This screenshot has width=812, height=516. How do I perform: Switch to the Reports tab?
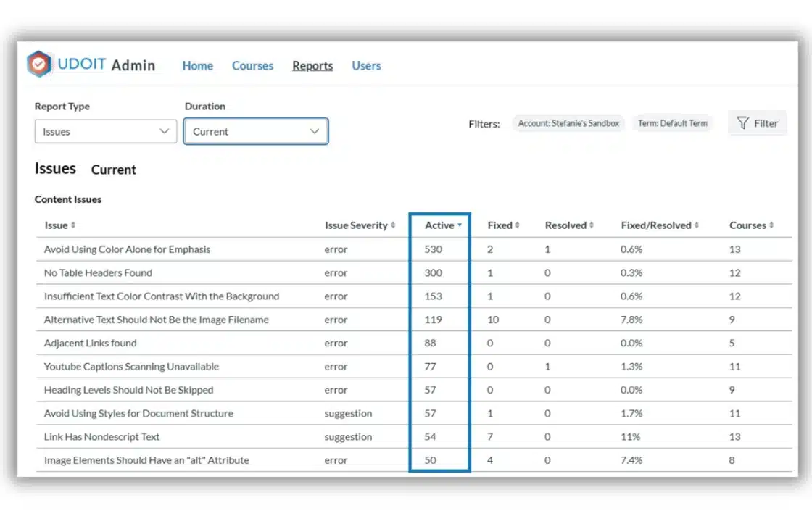(312, 66)
